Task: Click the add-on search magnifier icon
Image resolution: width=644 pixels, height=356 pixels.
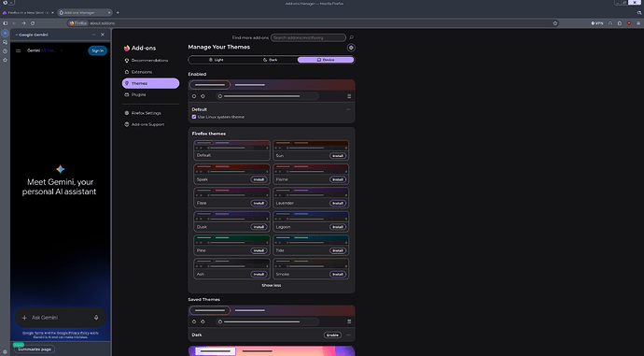Action: [351, 37]
